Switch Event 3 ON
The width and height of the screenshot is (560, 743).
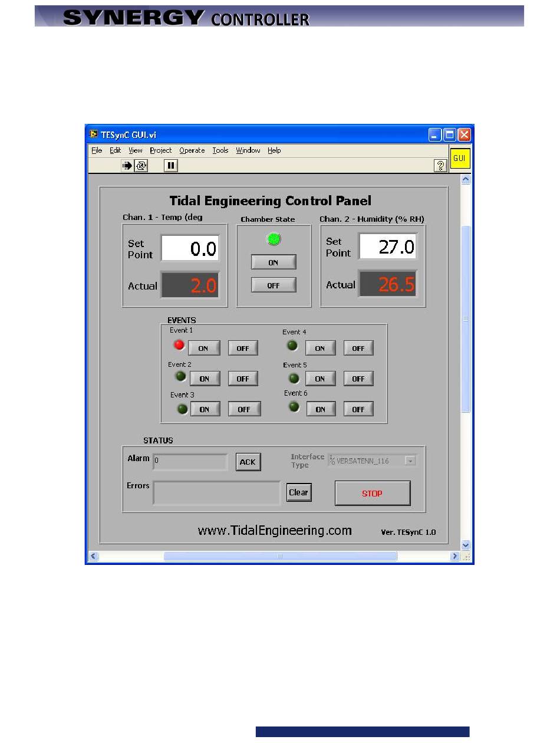205,409
